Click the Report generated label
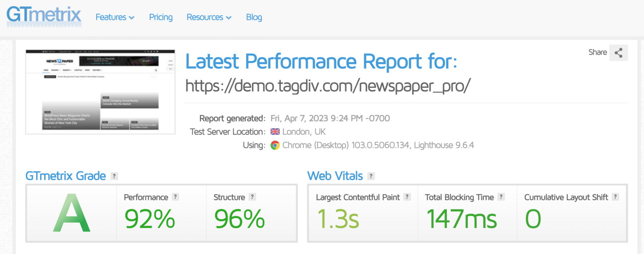 232,118
